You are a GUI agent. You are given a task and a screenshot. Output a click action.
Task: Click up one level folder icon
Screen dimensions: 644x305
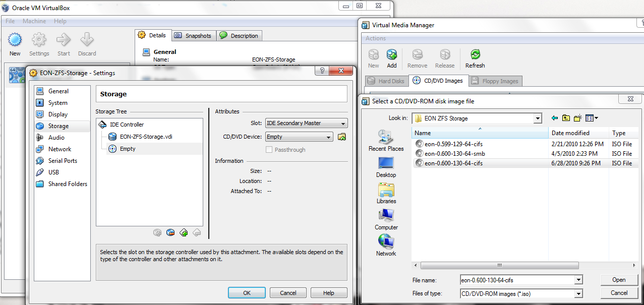(566, 118)
